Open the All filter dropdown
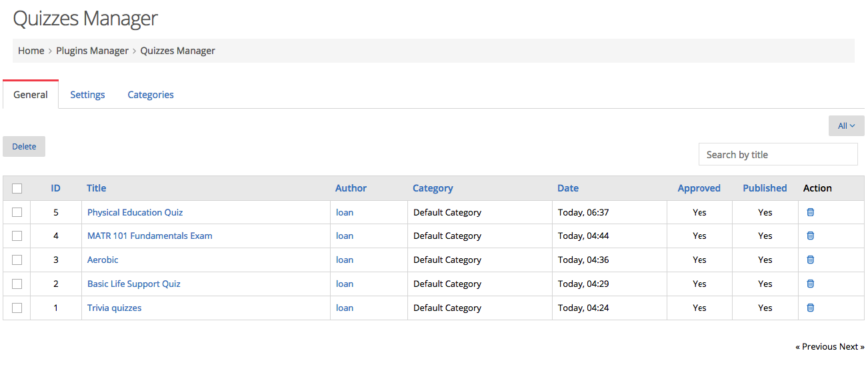Viewport: 868px width, 367px height. [x=846, y=126]
